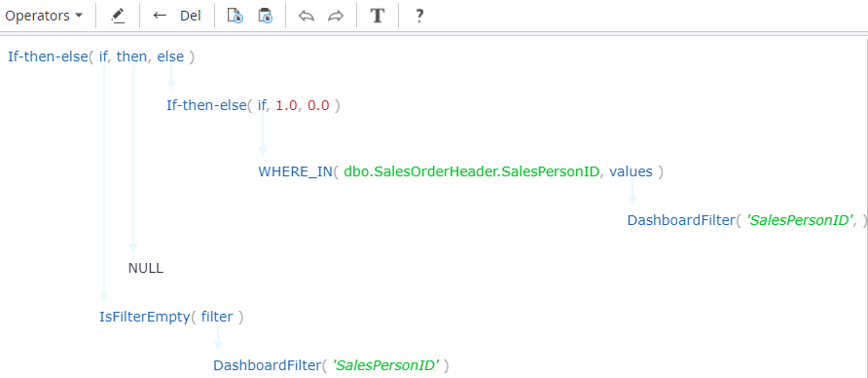Select the 0.0 constant value
868x378 pixels.
tap(318, 105)
